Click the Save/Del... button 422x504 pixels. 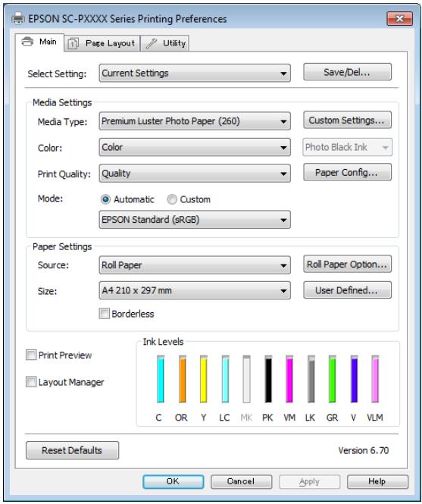coord(348,72)
